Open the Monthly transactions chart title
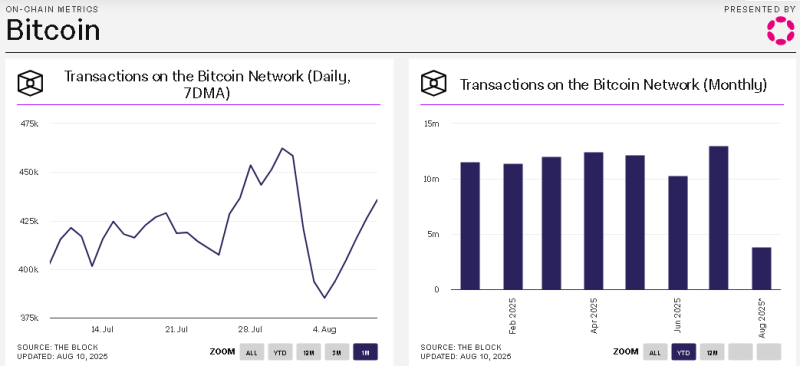The image size is (800, 366). pyautogui.click(x=614, y=84)
